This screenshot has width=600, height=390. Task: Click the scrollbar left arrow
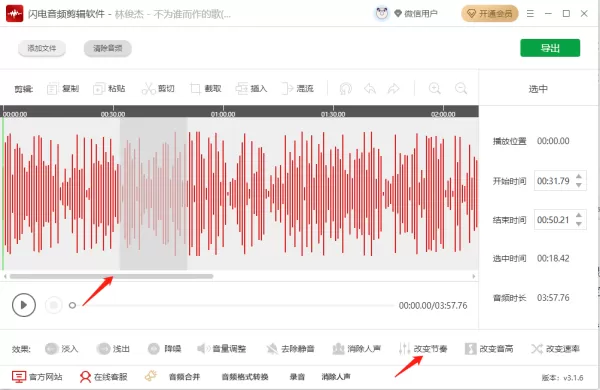point(5,276)
